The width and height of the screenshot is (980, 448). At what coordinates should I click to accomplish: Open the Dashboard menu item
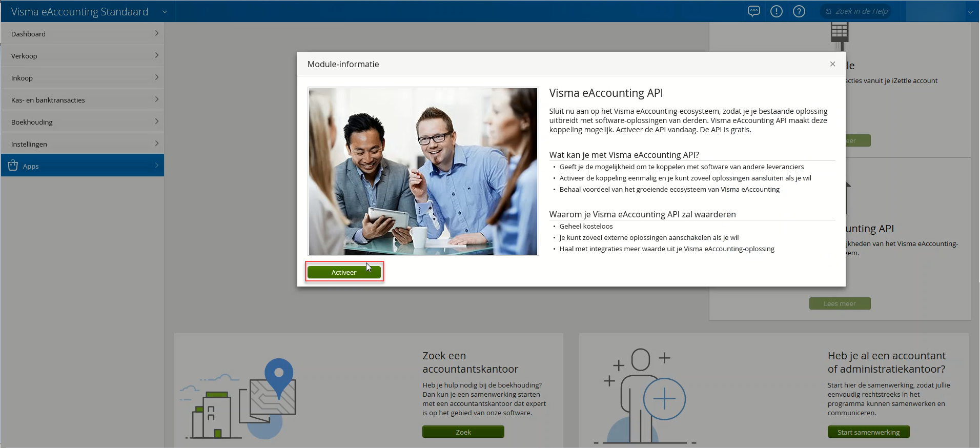point(83,33)
